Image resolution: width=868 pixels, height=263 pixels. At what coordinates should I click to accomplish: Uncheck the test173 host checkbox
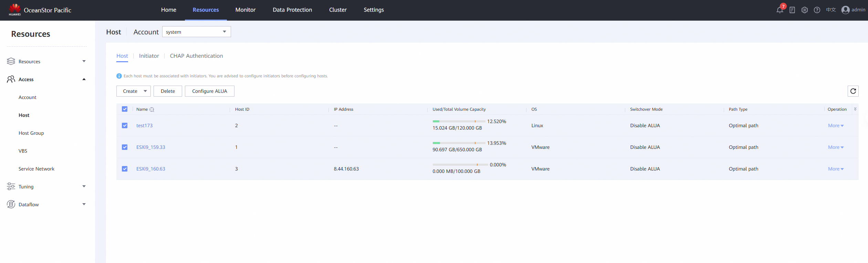(x=125, y=125)
